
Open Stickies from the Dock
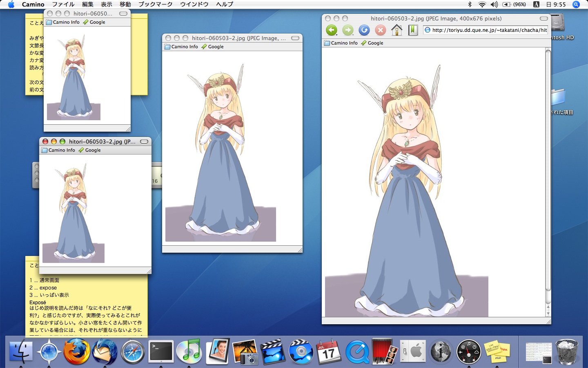pyautogui.click(x=497, y=352)
